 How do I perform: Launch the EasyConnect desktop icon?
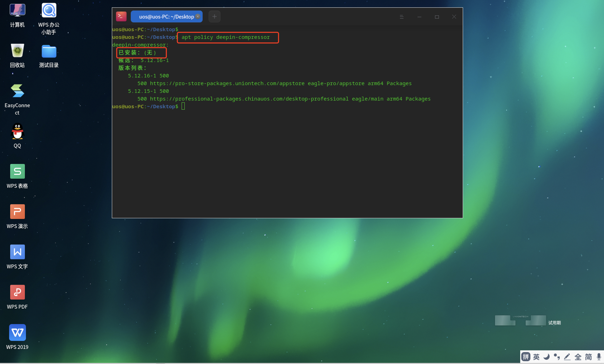(x=17, y=91)
